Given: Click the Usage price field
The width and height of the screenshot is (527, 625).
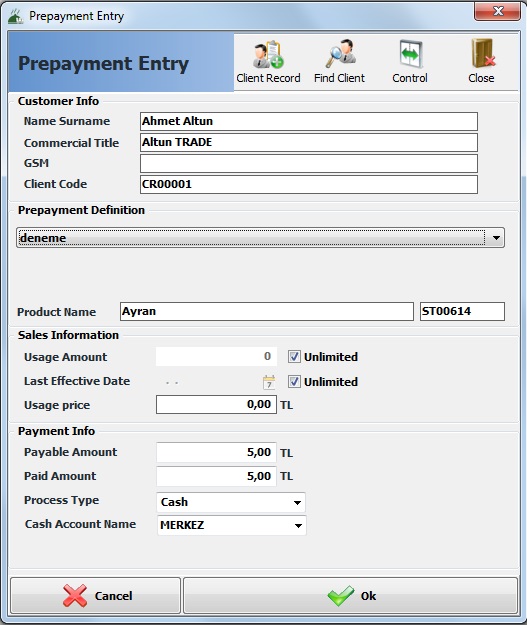Looking at the screenshot, I should click(216, 405).
